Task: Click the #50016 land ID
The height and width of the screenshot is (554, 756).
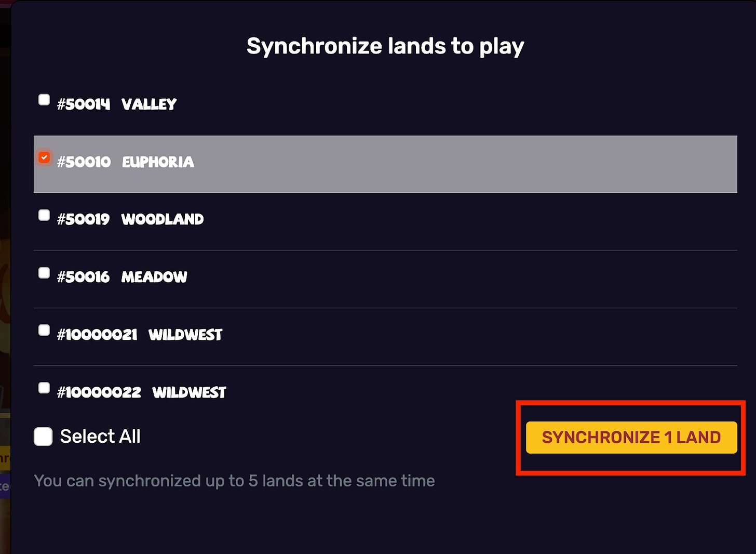Action: click(x=84, y=277)
